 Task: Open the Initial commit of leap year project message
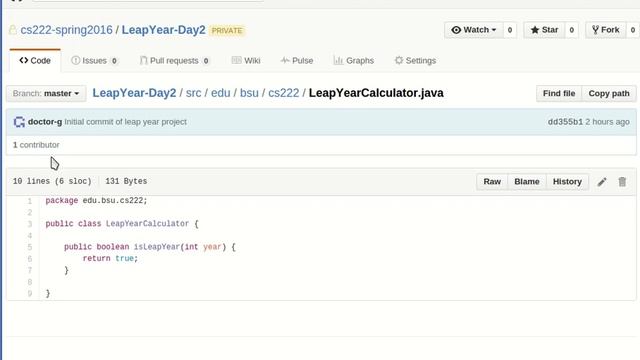click(x=125, y=122)
